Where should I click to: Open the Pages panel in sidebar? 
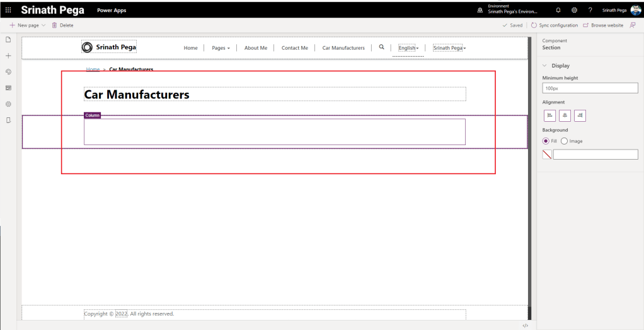[x=8, y=40]
